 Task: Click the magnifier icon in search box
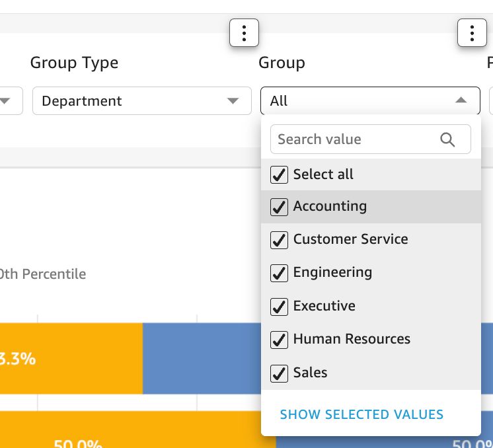click(447, 139)
